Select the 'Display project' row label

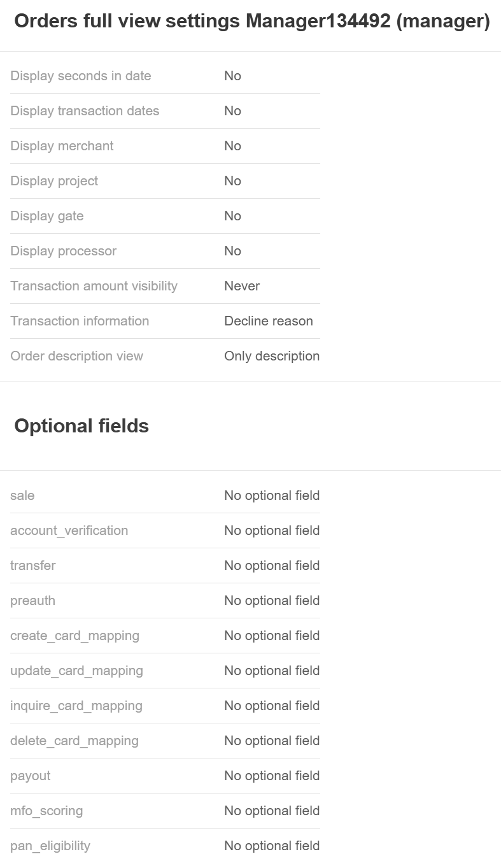click(54, 181)
